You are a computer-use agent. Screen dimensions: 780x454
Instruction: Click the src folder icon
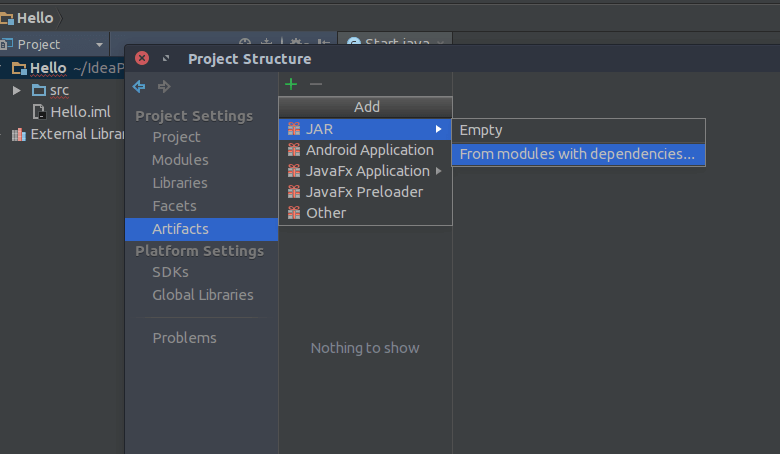coord(39,90)
